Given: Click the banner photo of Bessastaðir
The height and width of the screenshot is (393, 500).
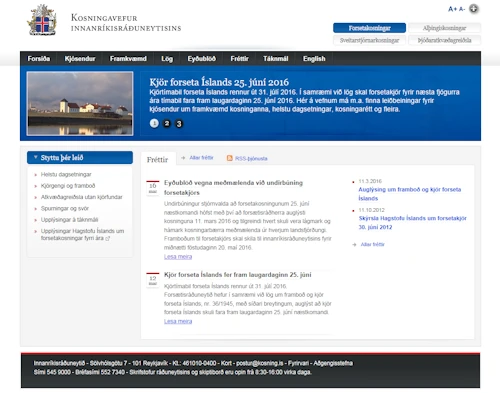Looking at the screenshot, I should pos(80,103).
